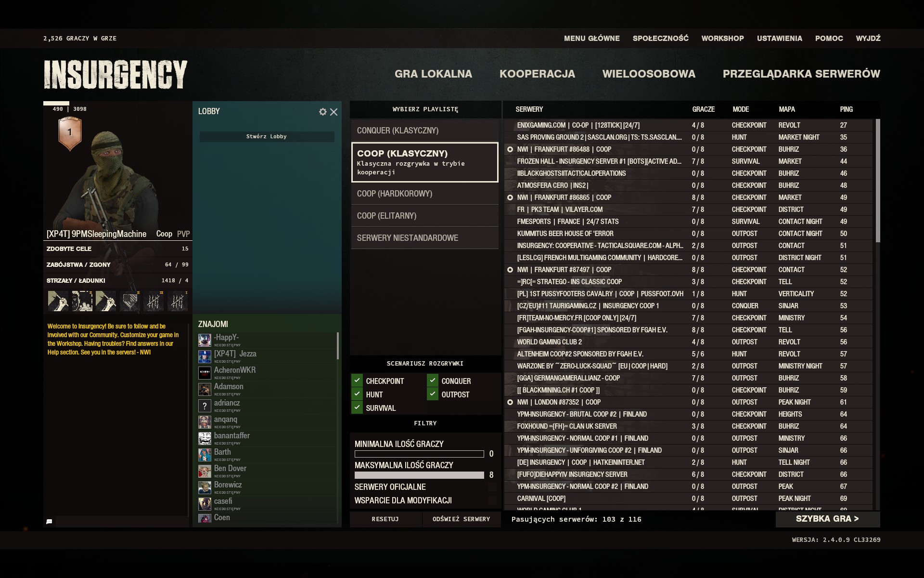Click the chat bubble icon in bottom-left
Screen dimensions: 924x578
49,521
